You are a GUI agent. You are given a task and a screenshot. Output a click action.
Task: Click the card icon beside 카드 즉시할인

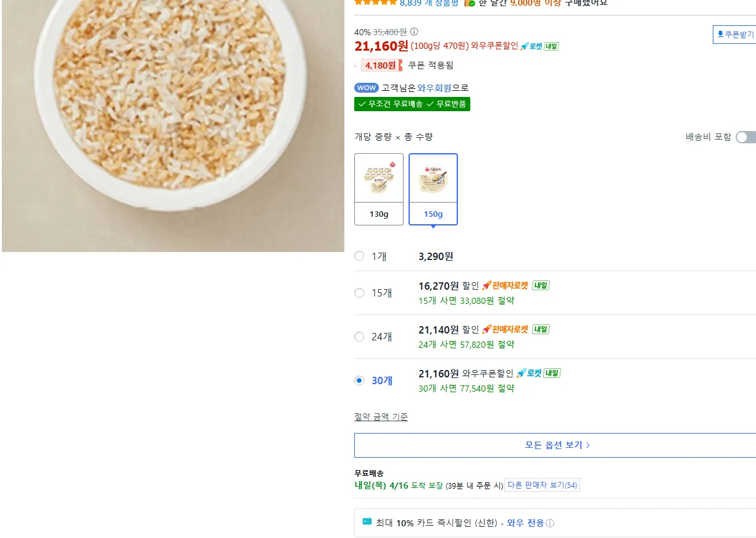(367, 522)
